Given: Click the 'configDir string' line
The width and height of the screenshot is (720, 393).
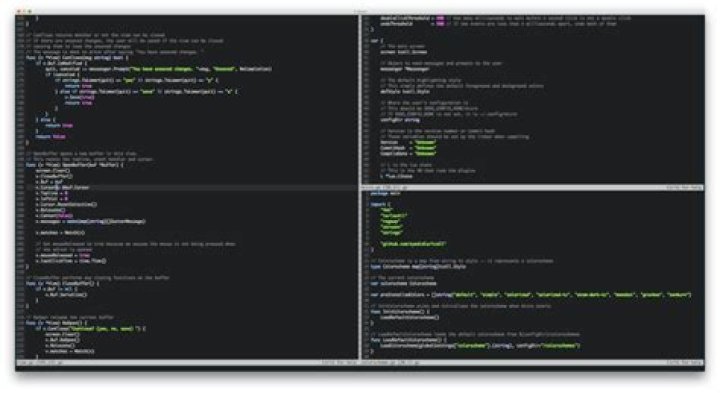Looking at the screenshot, I should 399,120.
